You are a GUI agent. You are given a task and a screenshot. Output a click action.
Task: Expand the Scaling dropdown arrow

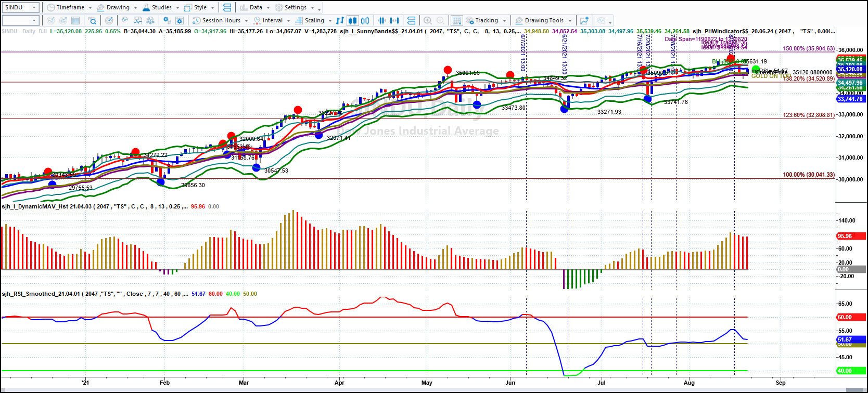click(330, 21)
